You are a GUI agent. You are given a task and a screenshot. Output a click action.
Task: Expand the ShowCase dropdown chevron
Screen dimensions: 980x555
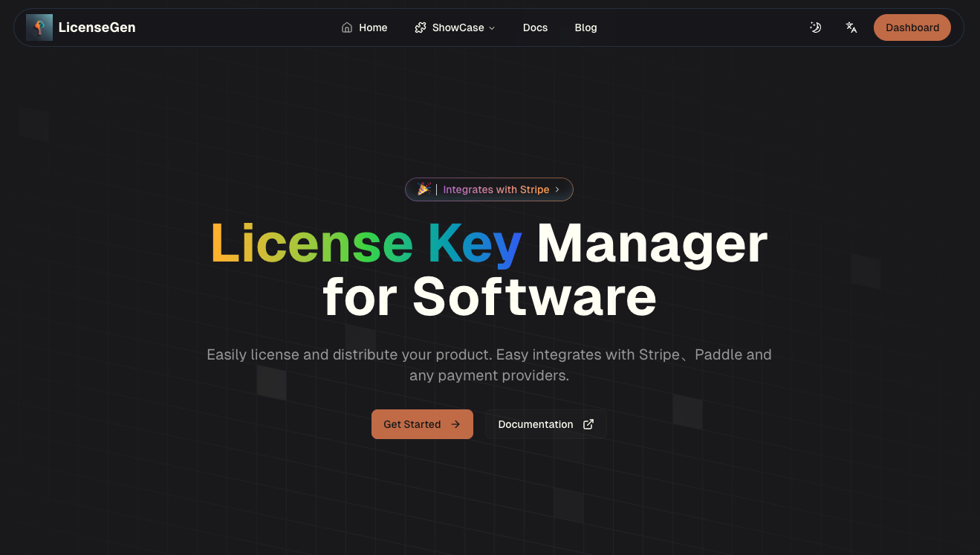point(491,27)
